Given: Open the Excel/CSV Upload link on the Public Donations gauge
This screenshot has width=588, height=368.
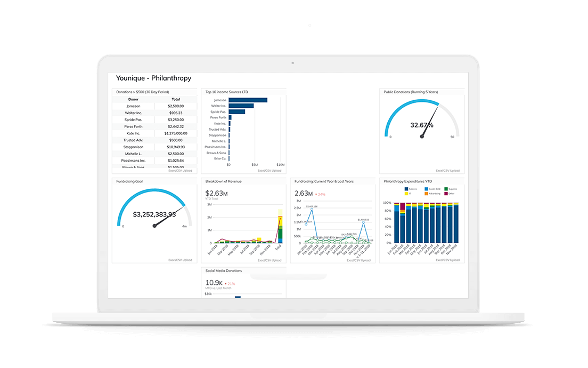Looking at the screenshot, I should tap(449, 171).
